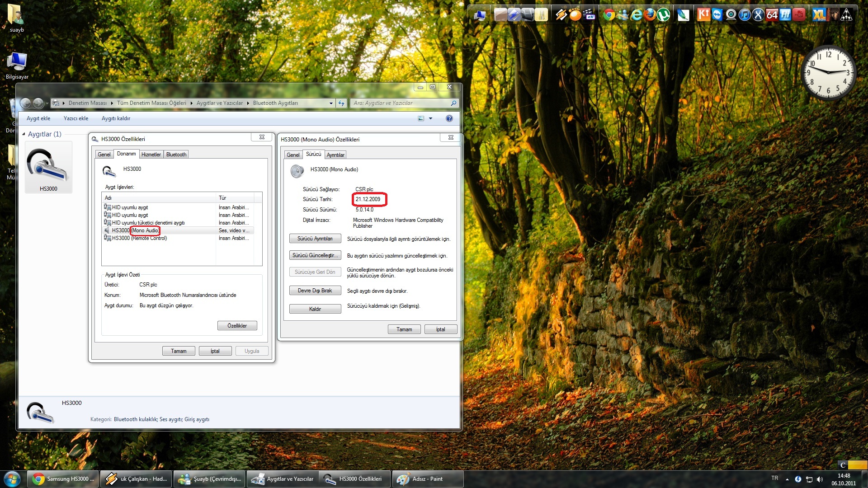The image size is (868, 488).
Task: Select HID uyumlu tüketici denetimi aygıtı row
Action: pos(178,223)
